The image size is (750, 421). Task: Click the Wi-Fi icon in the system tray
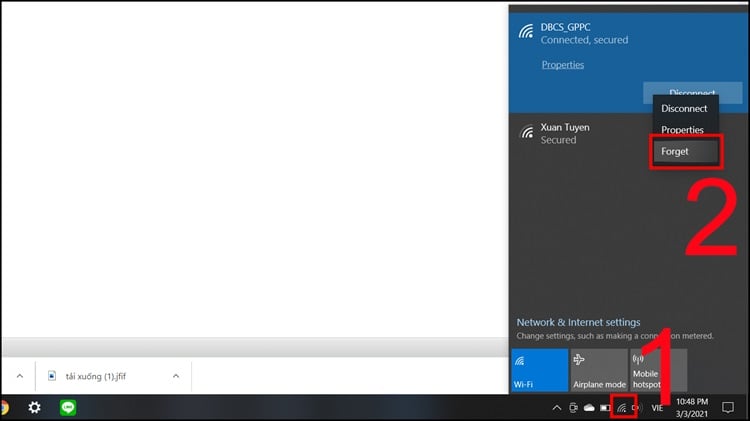point(621,408)
